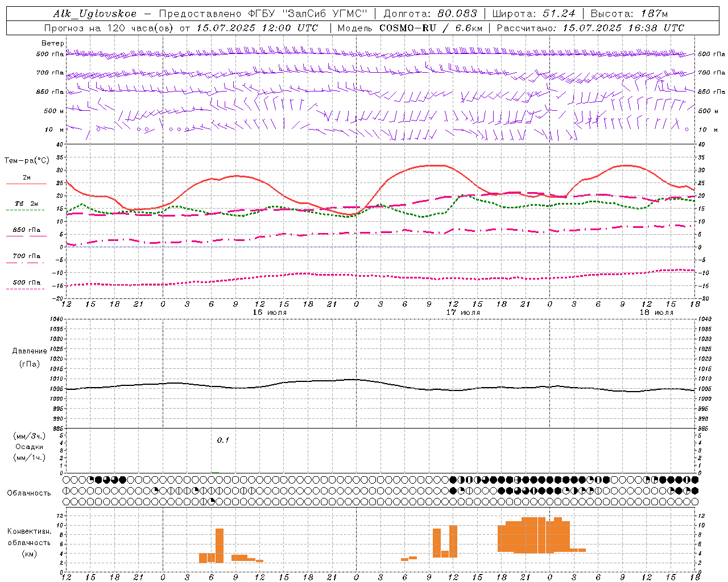Click the Облачность cloud cover label
The image size is (728, 582).
[x=29, y=493]
